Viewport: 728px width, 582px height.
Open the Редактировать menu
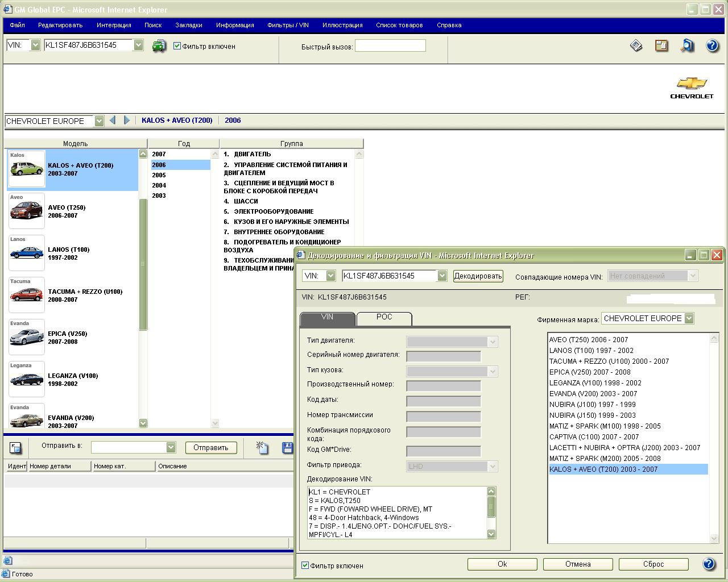point(60,25)
